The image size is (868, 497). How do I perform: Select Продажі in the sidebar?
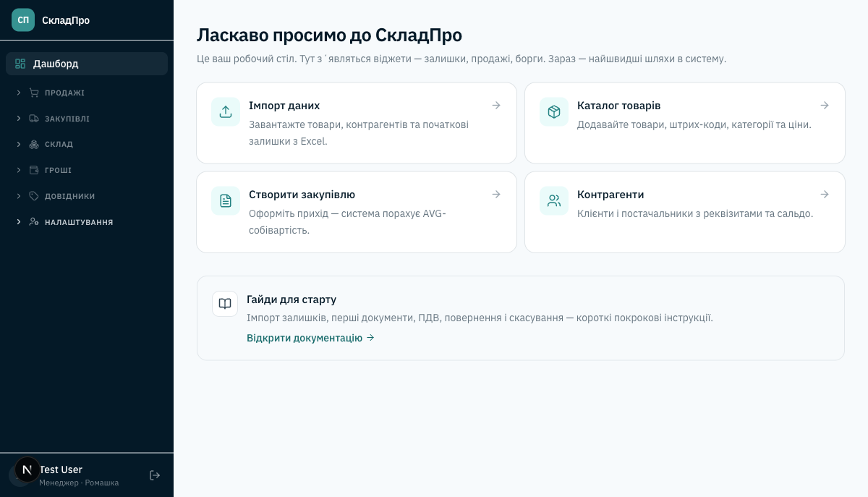point(64,93)
